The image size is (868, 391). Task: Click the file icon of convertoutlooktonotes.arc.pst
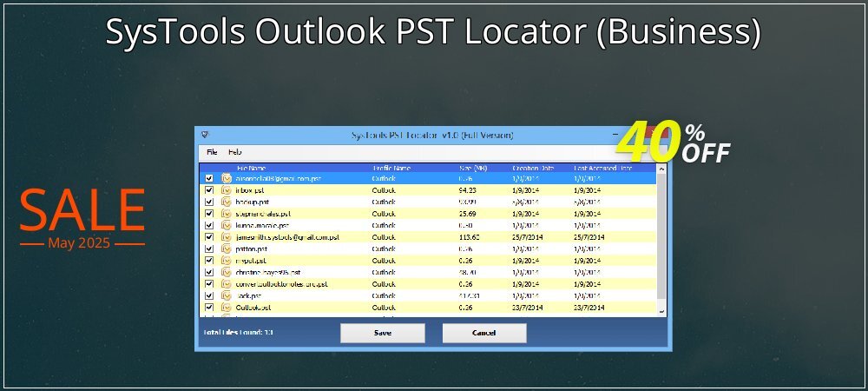226,283
